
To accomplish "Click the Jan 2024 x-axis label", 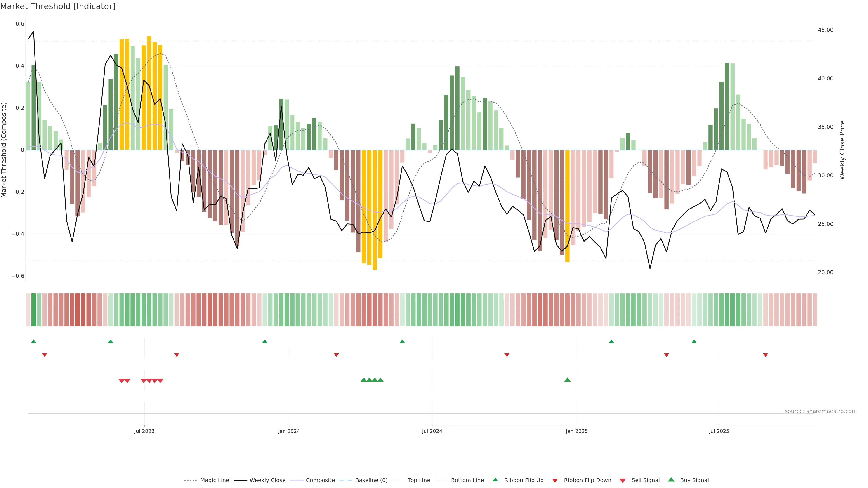I will (289, 431).
